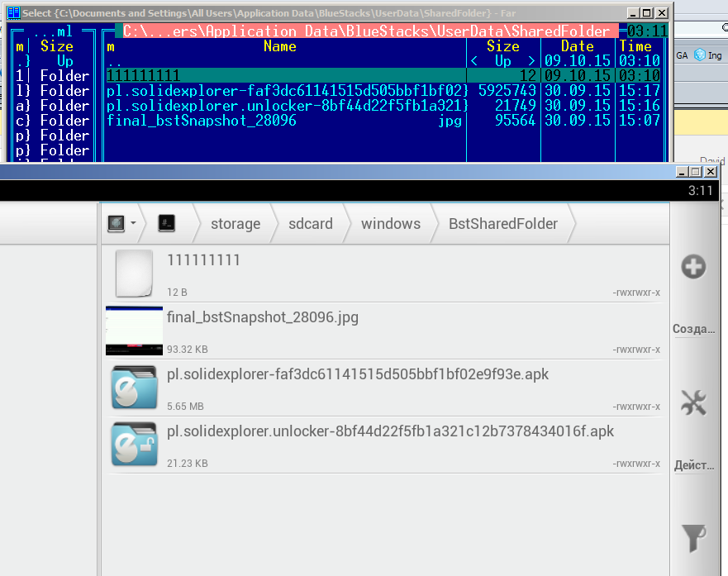Select blank file icon for 111111111
The width and height of the screenshot is (728, 576).
[134, 274]
